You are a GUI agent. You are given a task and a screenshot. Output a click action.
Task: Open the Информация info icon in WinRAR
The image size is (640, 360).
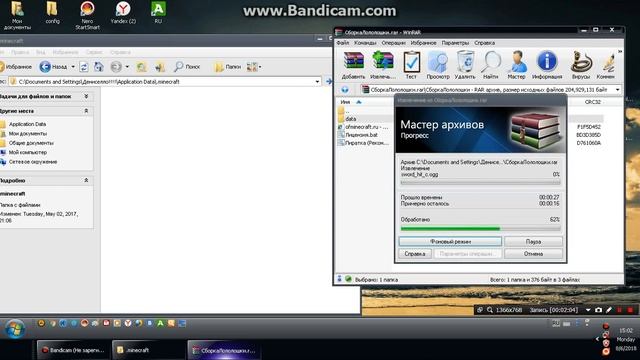pyautogui.click(x=547, y=65)
